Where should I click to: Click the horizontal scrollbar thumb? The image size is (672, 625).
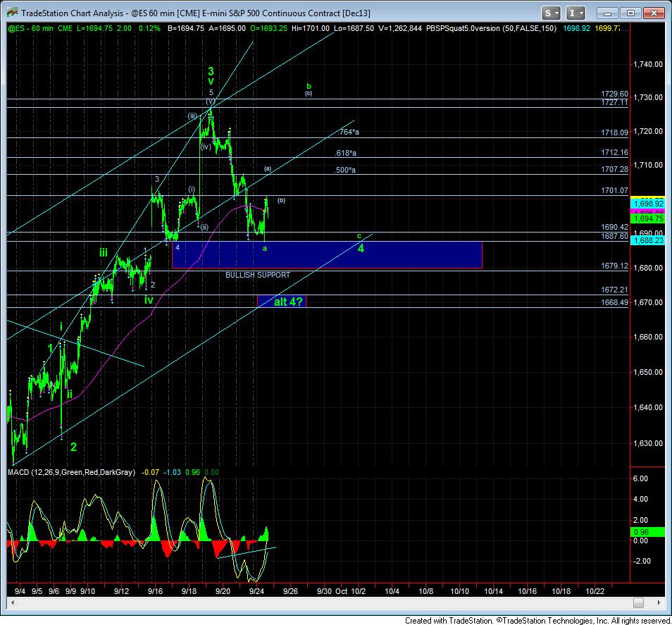[x=637, y=603]
